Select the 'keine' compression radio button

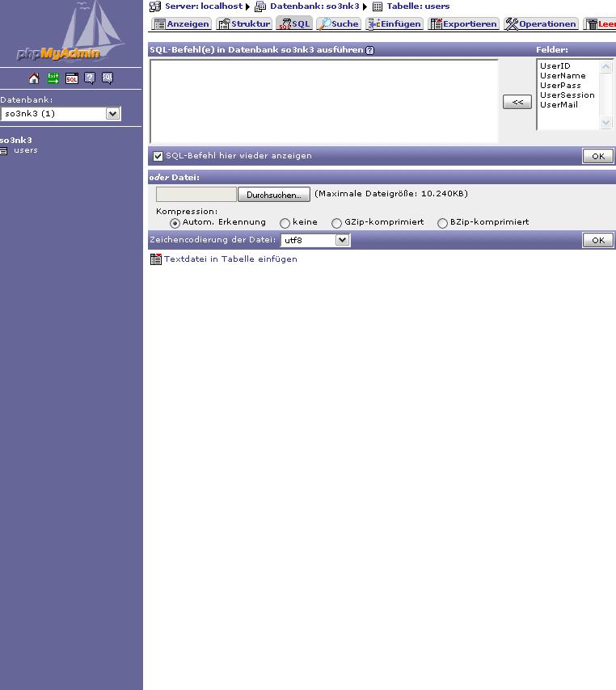285,223
